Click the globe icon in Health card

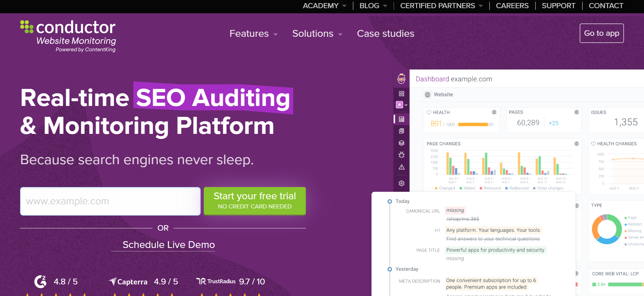[494, 112]
